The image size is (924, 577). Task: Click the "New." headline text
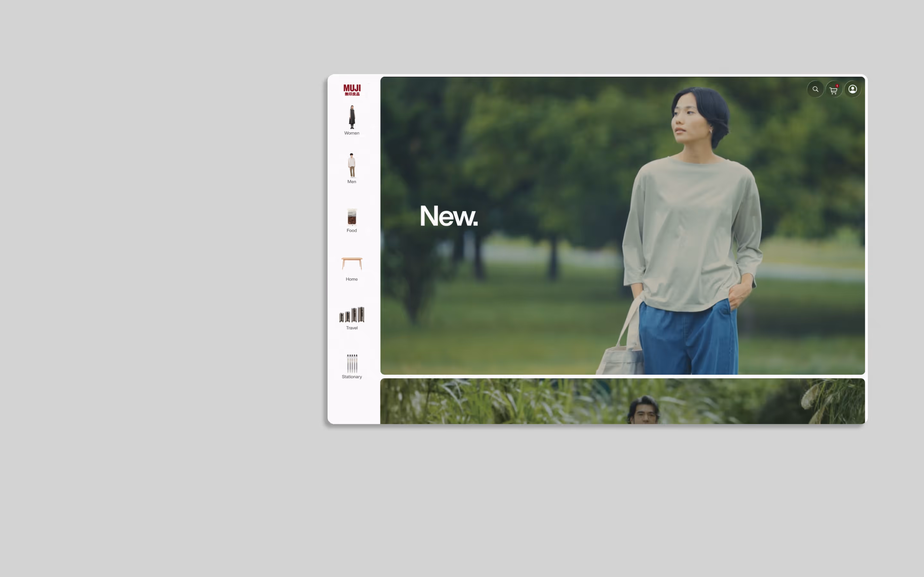[449, 216]
